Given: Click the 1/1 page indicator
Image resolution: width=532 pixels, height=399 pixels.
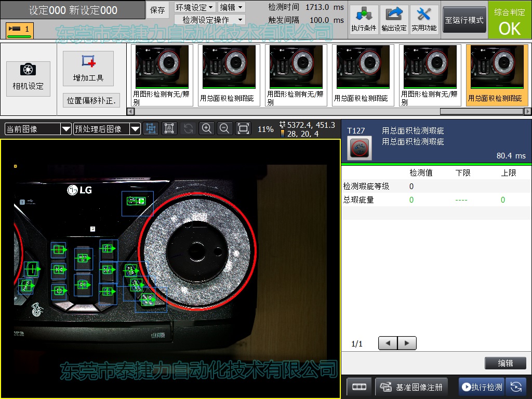Looking at the screenshot, I should click(357, 344).
